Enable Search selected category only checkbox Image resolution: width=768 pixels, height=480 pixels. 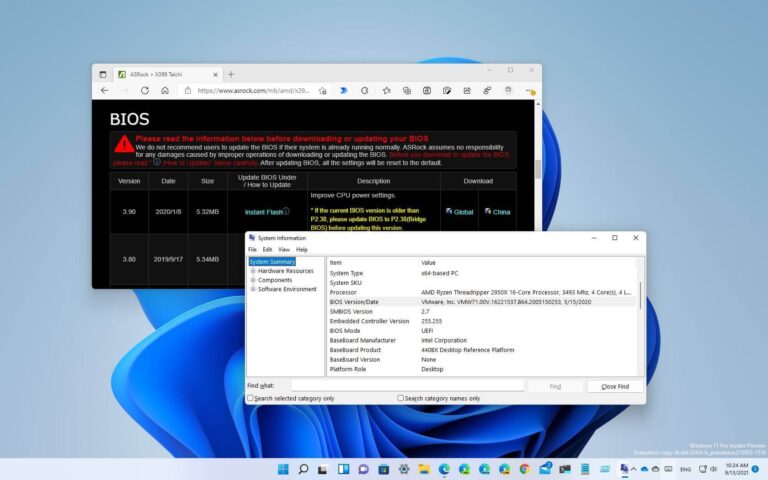(x=250, y=398)
